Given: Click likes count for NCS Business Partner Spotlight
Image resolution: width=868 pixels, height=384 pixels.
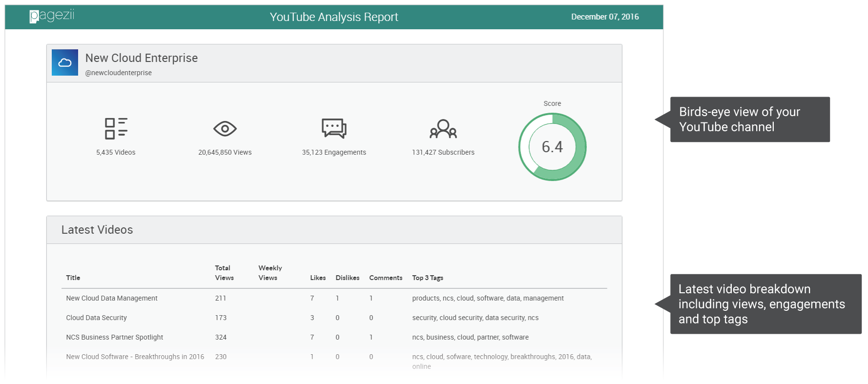Looking at the screenshot, I should click(312, 337).
